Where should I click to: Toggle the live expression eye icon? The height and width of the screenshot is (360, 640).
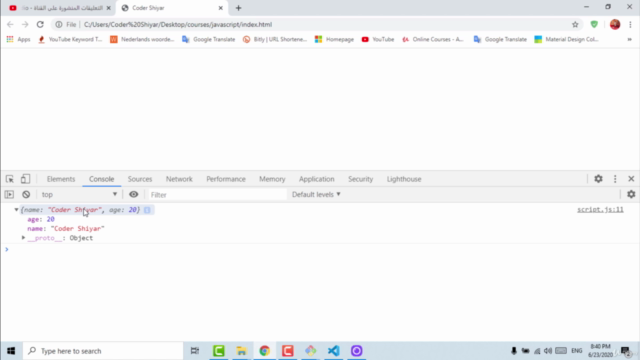pyautogui.click(x=133, y=195)
